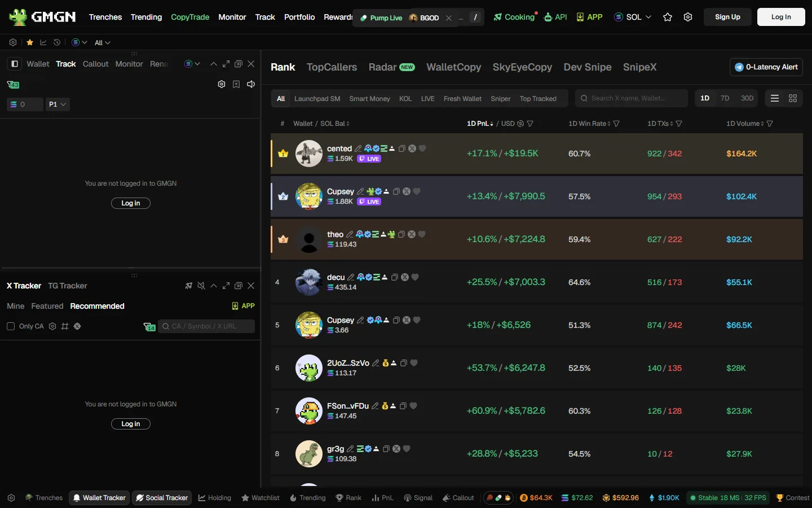Open the 1D Win Rate filter funnel

616,124
